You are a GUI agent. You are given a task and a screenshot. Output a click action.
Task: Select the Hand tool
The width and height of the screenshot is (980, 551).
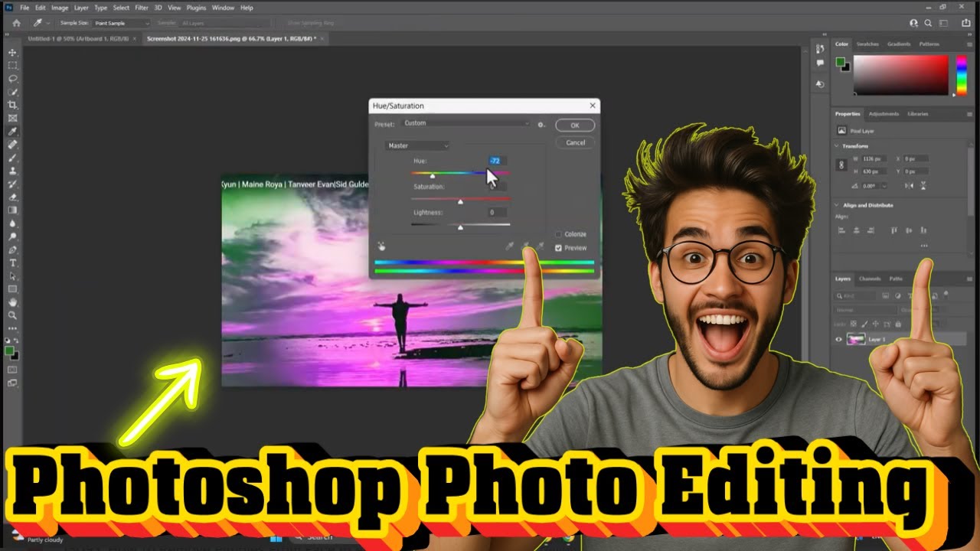click(x=13, y=302)
